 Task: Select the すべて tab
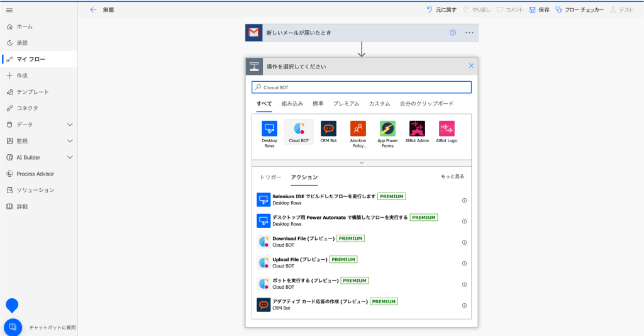click(264, 104)
